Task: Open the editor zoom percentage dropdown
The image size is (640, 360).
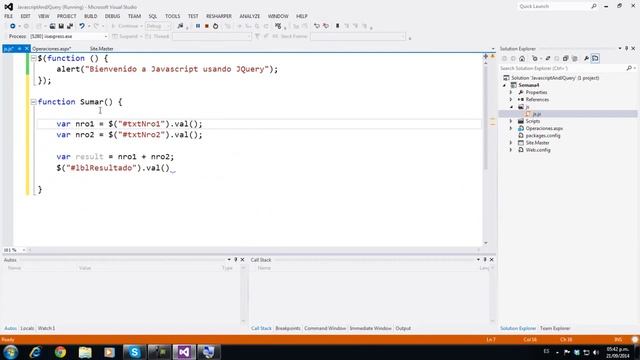Action: point(23,250)
